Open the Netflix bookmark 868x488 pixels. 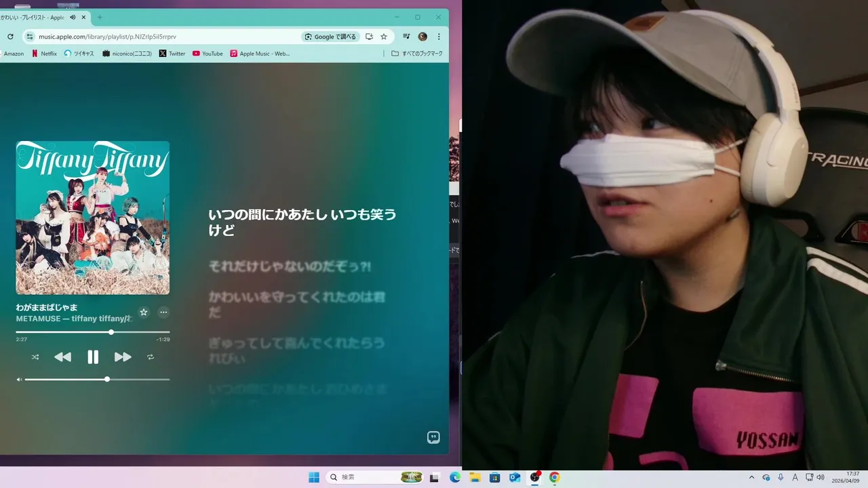tap(44, 54)
